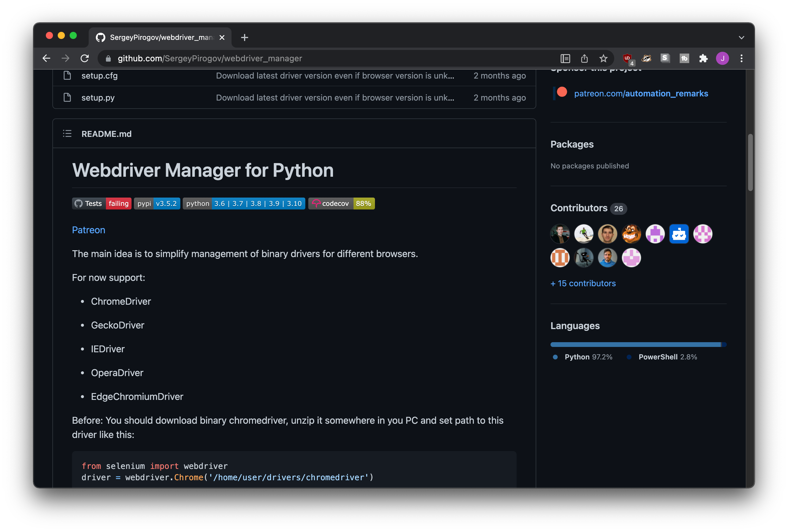Click the page reload icon
Image resolution: width=788 pixels, height=532 pixels.
tap(85, 58)
